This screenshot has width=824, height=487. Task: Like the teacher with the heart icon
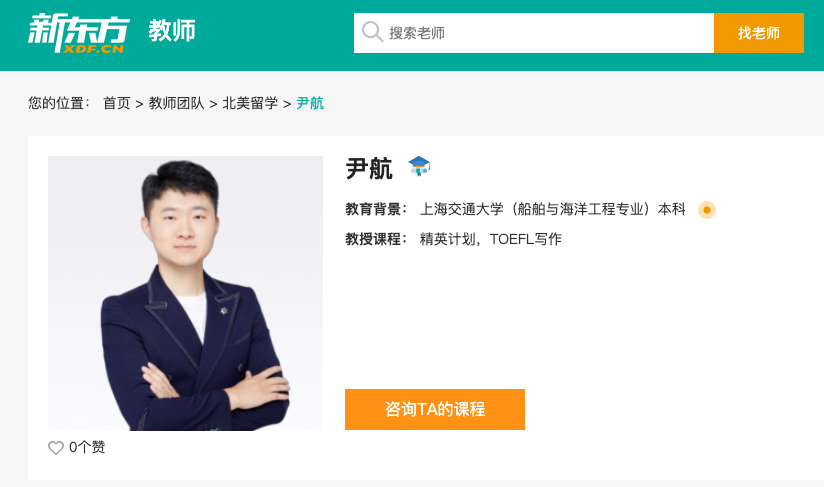pyautogui.click(x=56, y=448)
